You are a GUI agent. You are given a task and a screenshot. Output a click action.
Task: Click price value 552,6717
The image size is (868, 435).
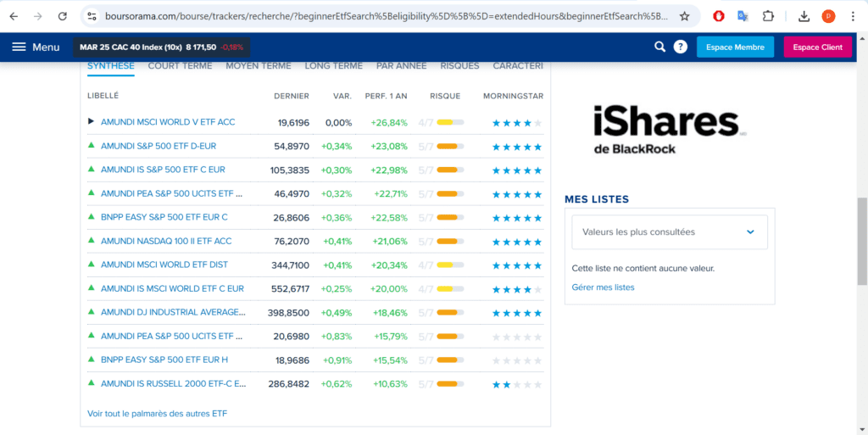[x=290, y=289]
